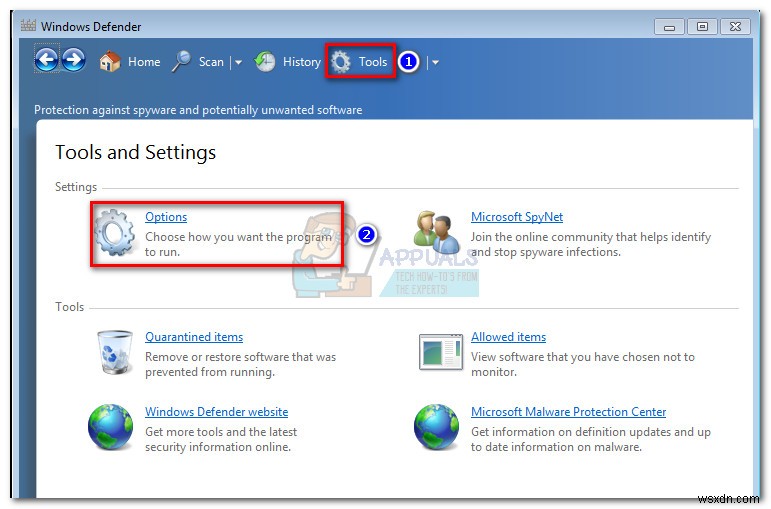Start a scan via the magnifier icon
The image size is (771, 509).
tap(181, 62)
